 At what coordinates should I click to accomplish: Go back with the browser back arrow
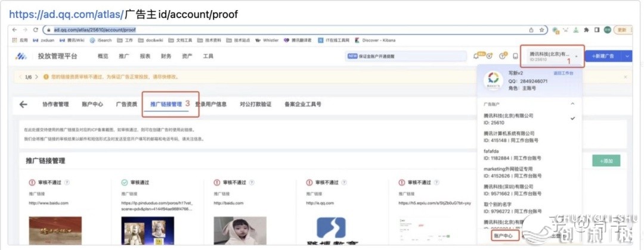point(15,30)
